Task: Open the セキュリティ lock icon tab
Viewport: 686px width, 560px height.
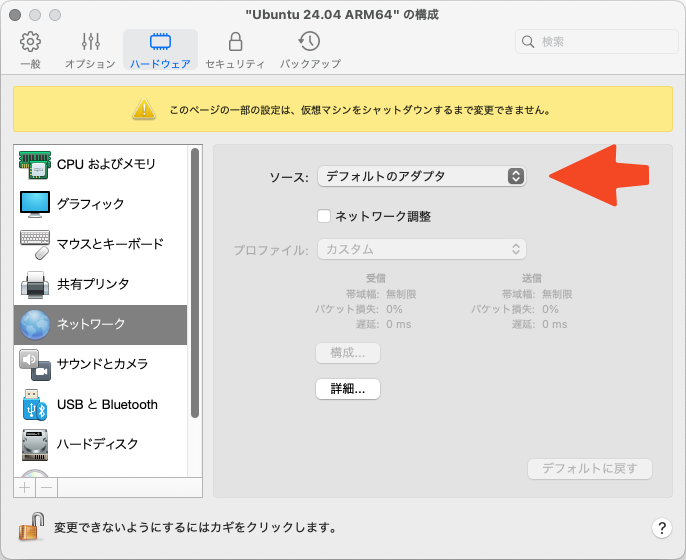Action: tap(235, 50)
